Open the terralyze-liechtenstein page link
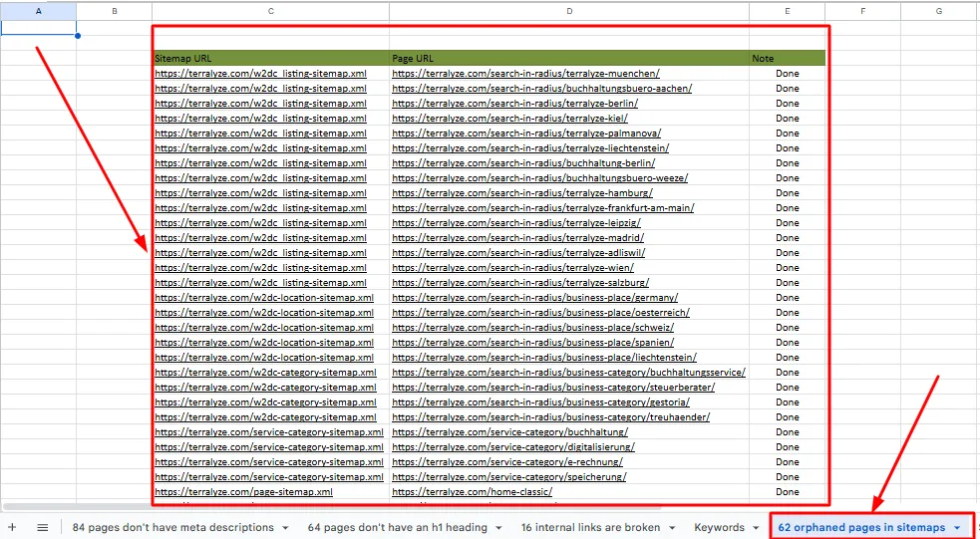 (x=530, y=148)
